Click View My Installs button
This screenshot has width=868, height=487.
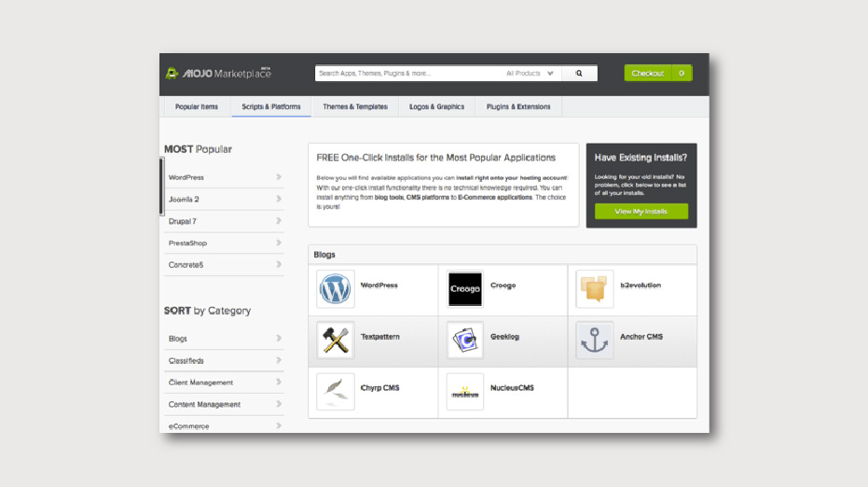[x=641, y=212]
